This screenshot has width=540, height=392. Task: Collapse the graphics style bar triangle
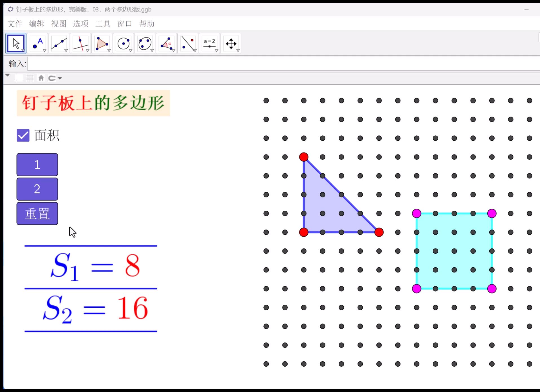[x=8, y=75]
